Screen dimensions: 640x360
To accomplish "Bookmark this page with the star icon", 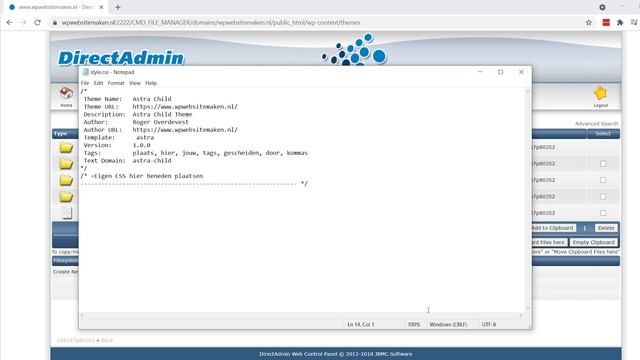I will (x=589, y=22).
